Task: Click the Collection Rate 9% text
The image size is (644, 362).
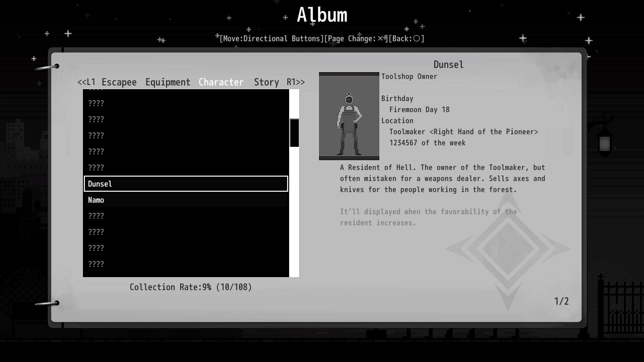Action: [x=191, y=287]
